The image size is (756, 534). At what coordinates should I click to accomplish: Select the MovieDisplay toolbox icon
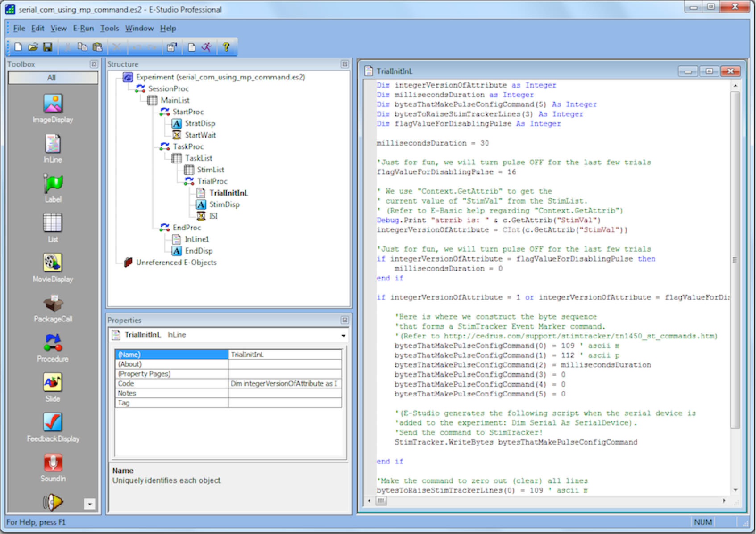[53, 263]
